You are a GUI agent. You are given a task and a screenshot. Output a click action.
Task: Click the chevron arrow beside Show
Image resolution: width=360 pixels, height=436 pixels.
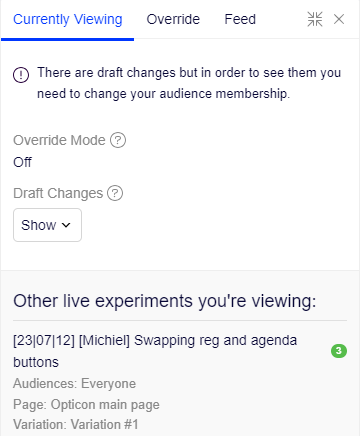point(66,225)
